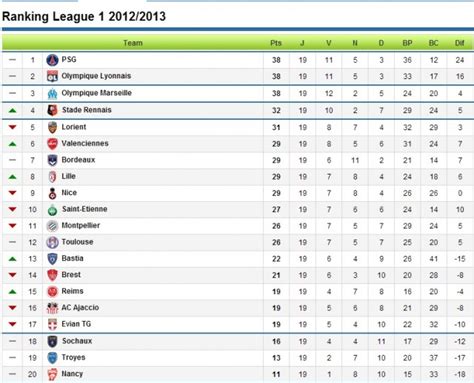Image resolution: width=474 pixels, height=383 pixels.
Task: Click the BP column header
Action: click(x=407, y=43)
